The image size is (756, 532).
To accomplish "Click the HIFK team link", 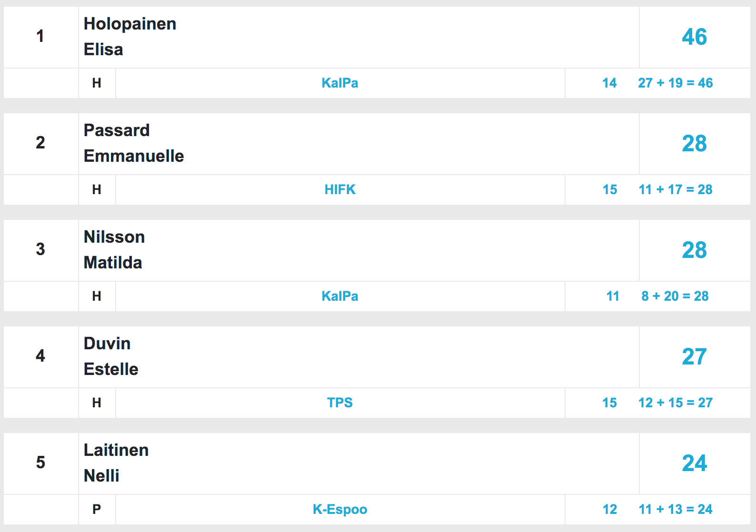I will pos(340,189).
